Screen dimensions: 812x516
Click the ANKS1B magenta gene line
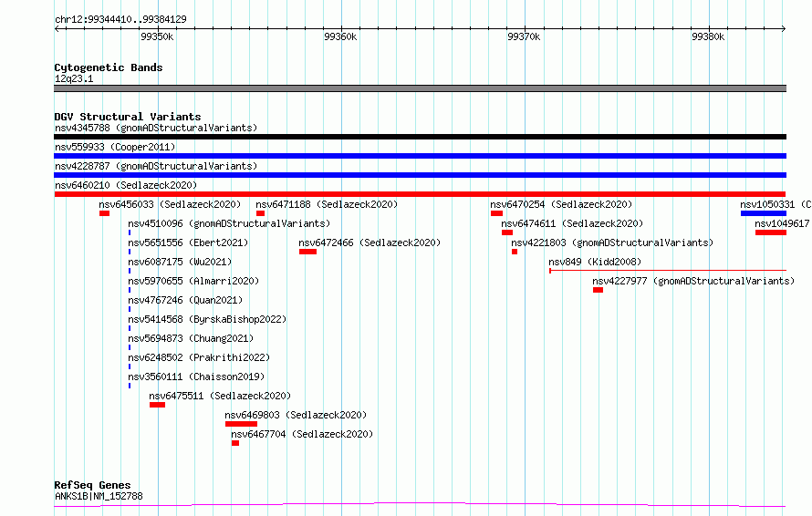420,505
